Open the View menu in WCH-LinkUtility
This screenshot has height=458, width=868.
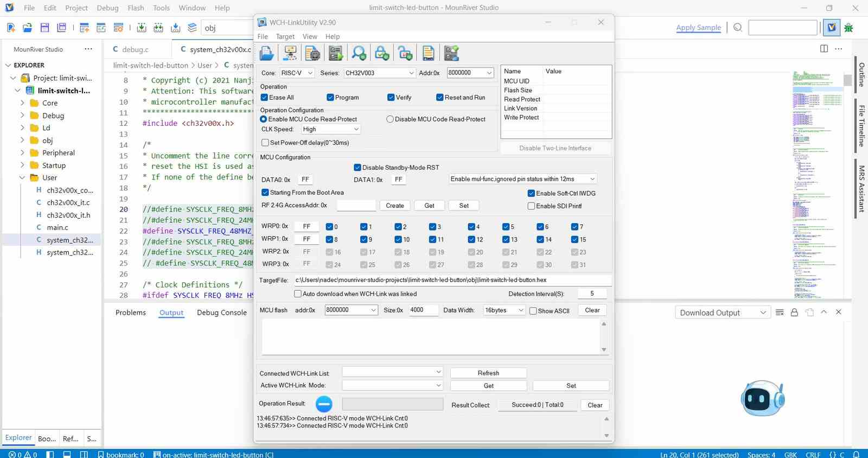[x=310, y=36]
